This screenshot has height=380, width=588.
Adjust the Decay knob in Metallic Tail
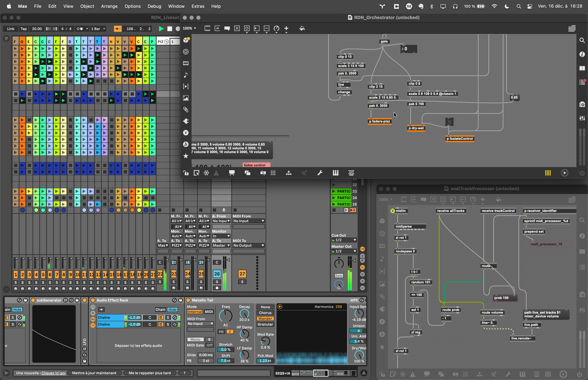pos(244,314)
